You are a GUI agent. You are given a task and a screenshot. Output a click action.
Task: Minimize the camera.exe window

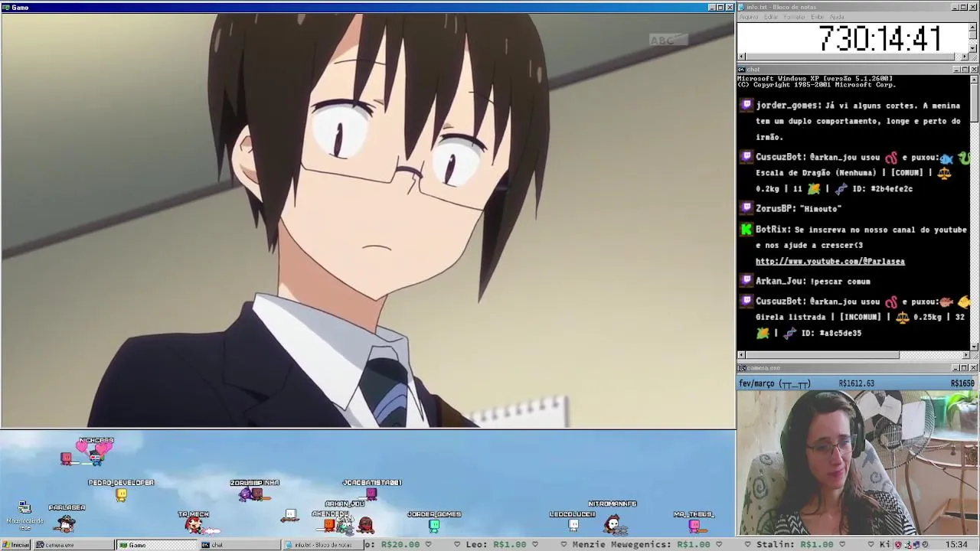click(x=955, y=368)
